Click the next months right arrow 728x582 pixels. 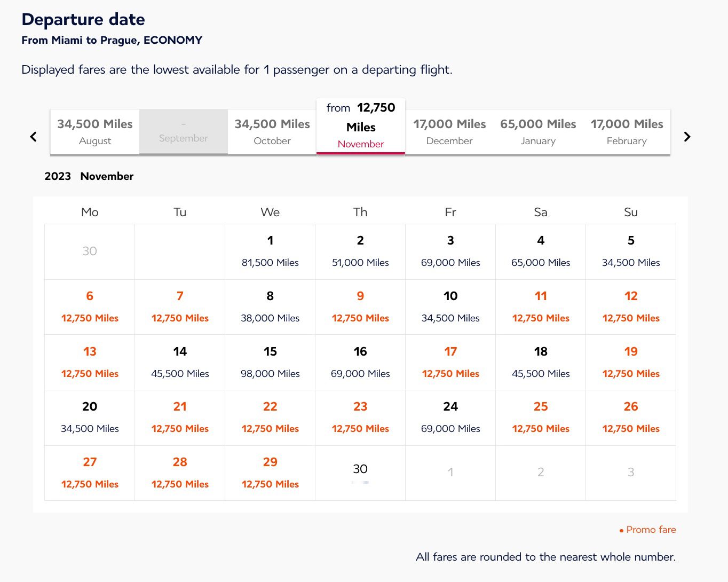tap(687, 137)
